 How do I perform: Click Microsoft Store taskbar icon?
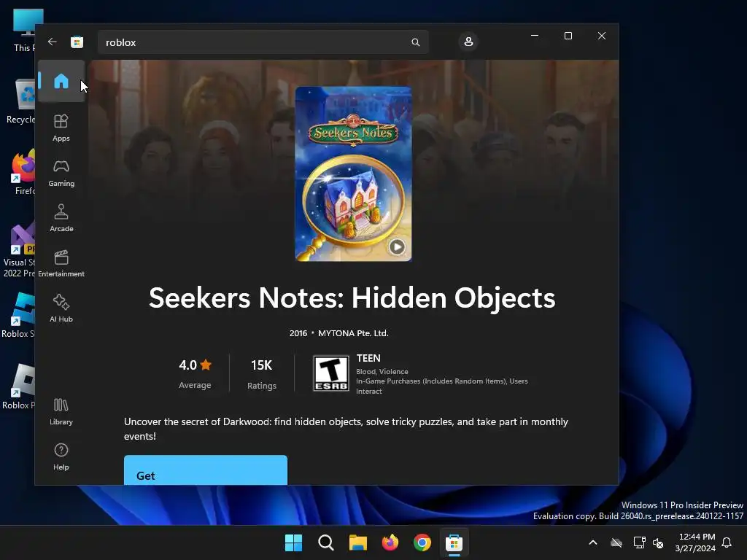point(454,542)
